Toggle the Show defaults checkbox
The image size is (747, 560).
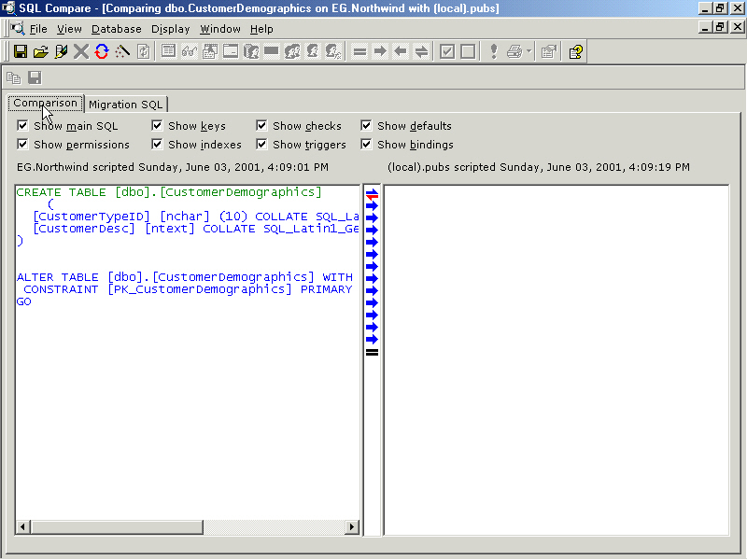pyautogui.click(x=366, y=126)
